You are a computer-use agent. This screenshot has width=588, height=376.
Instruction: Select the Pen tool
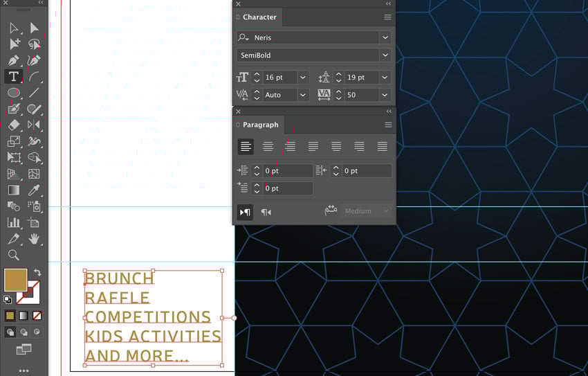(14, 60)
